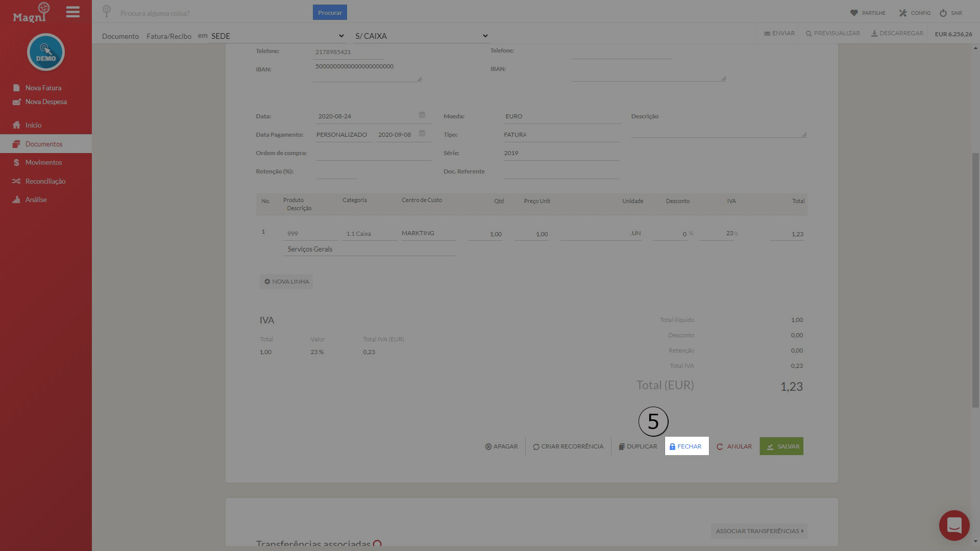Open Reconciliação section

(39, 181)
